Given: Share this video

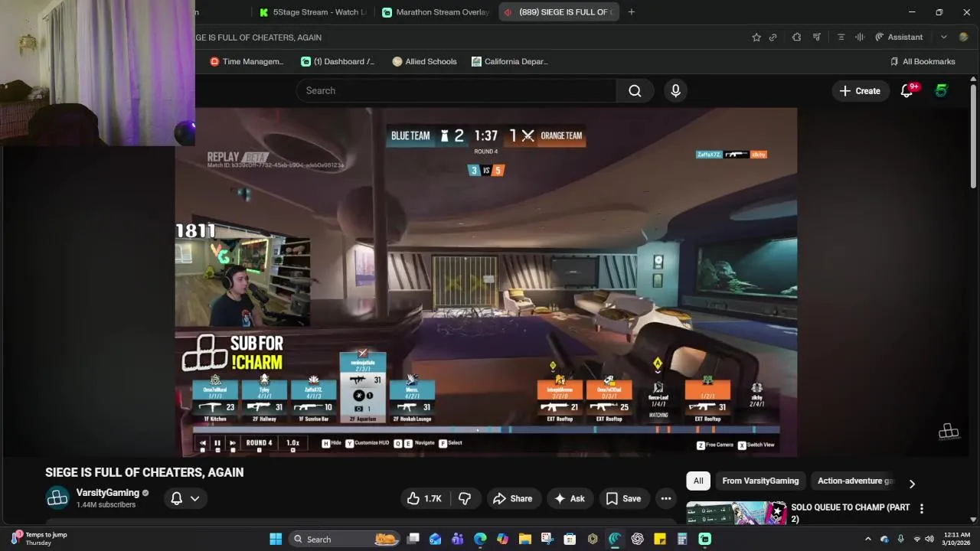Looking at the screenshot, I should pos(513,498).
